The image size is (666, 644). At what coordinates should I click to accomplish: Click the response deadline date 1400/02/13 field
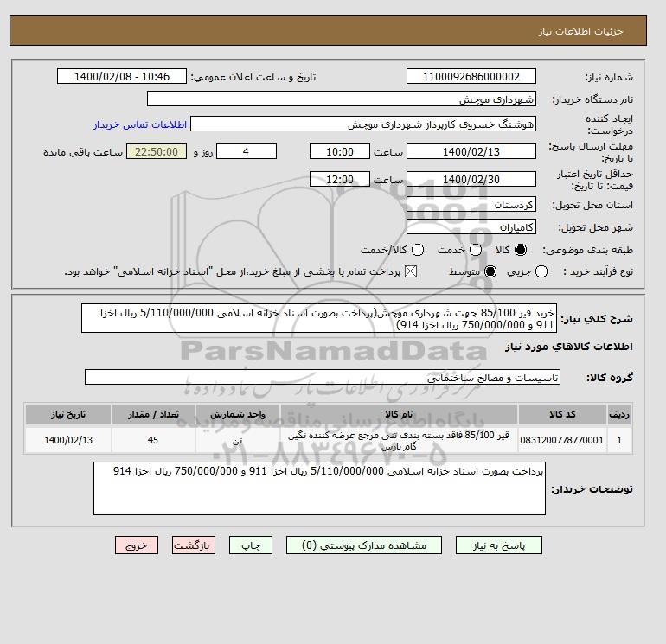(x=471, y=151)
